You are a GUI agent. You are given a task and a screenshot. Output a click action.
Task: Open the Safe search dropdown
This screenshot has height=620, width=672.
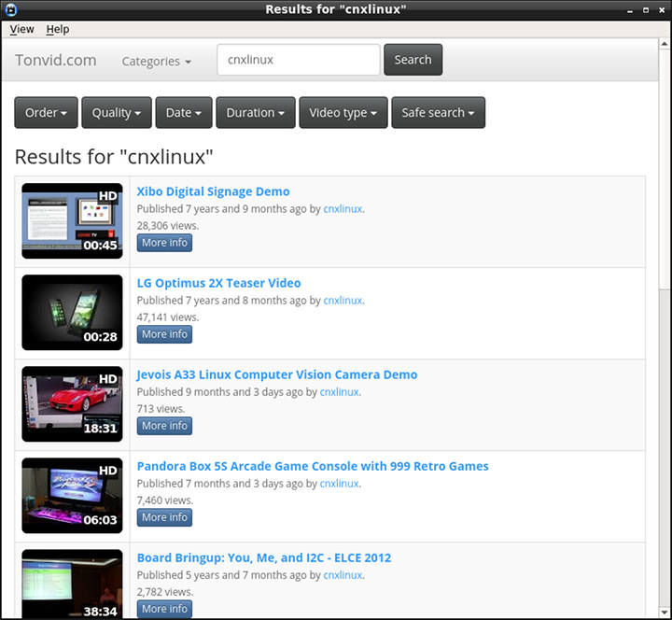438,112
